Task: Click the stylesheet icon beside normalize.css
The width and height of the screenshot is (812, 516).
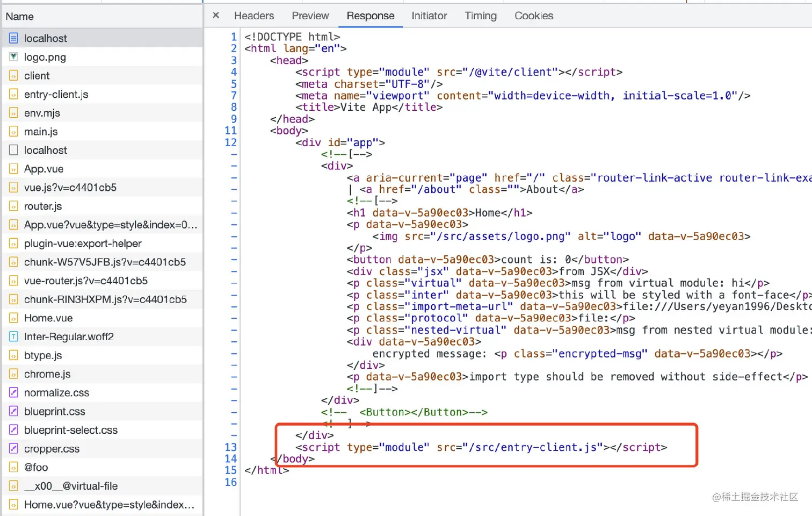Action: pos(14,392)
